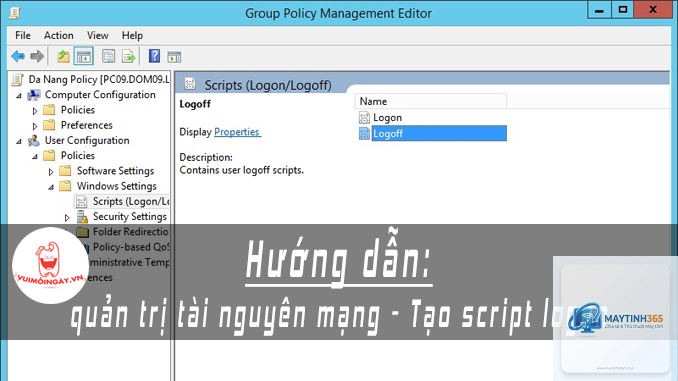Click the Da Nang Policy scroll icon

[17, 80]
